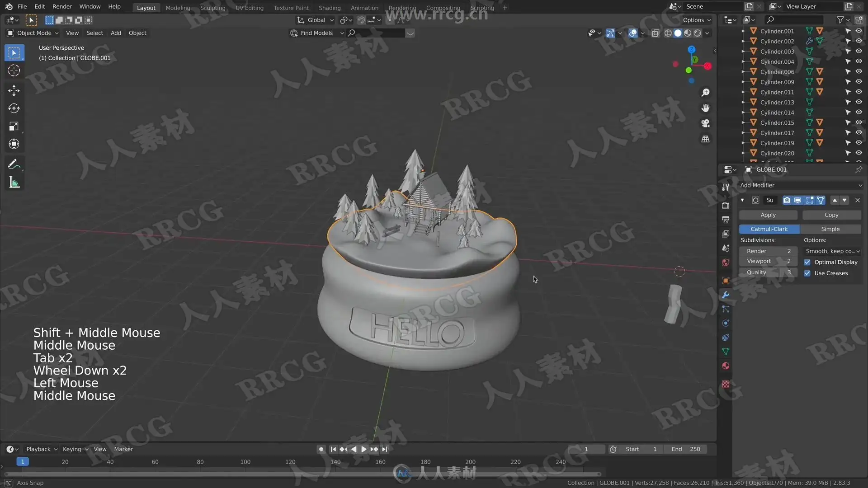Select the Move tool in toolbar
The image size is (868, 488).
(x=14, y=90)
